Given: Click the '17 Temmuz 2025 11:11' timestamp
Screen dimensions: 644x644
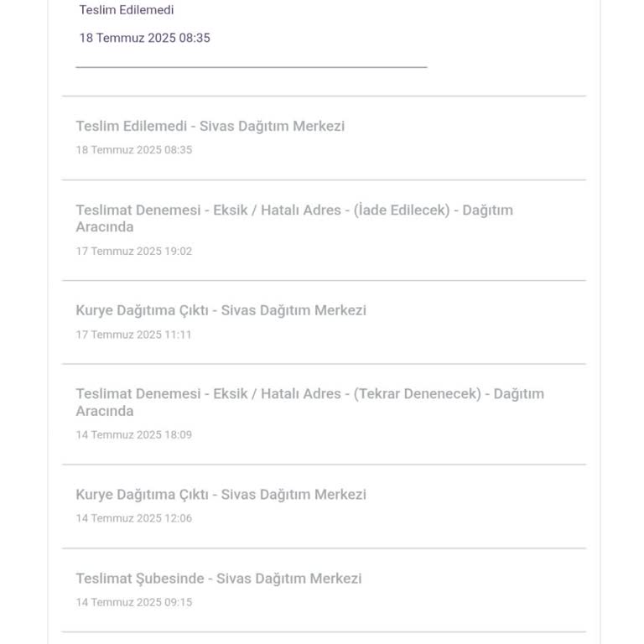Looking at the screenshot, I should pyautogui.click(x=133, y=335).
